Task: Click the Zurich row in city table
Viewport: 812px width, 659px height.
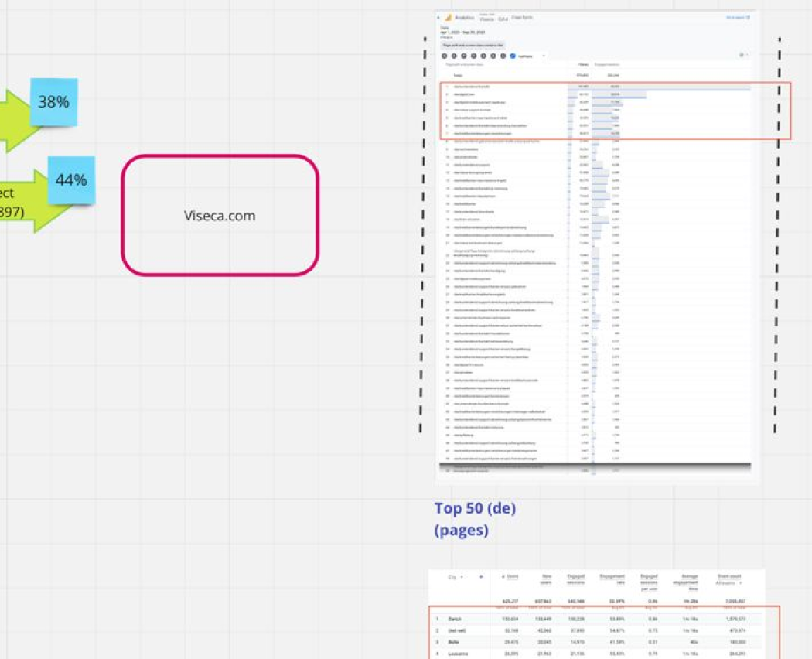Action: click(596, 619)
